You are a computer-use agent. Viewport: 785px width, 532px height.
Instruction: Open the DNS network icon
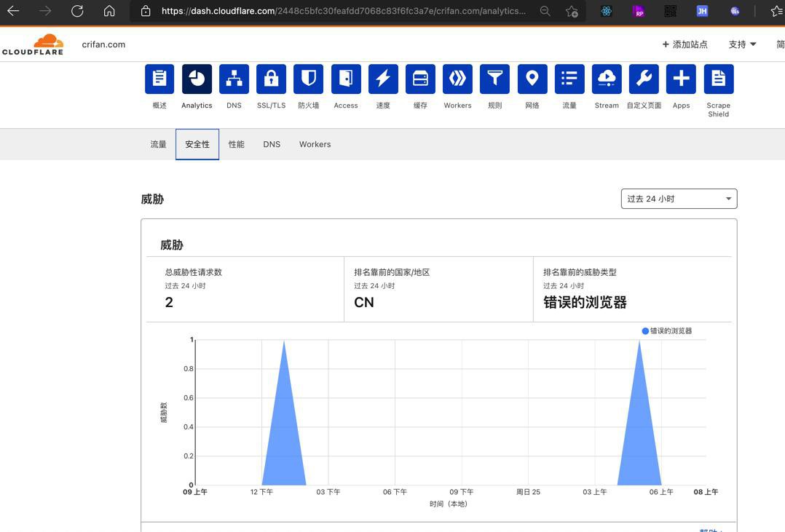tap(234, 79)
